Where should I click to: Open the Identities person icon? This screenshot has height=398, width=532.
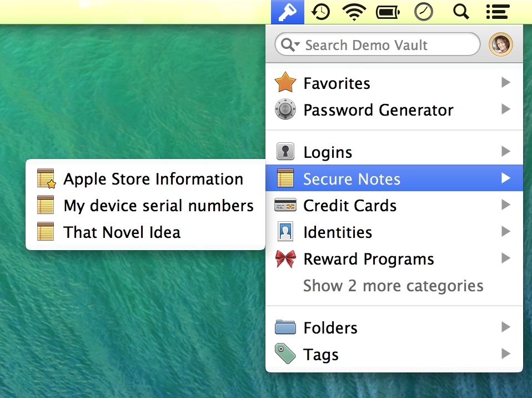(x=285, y=231)
